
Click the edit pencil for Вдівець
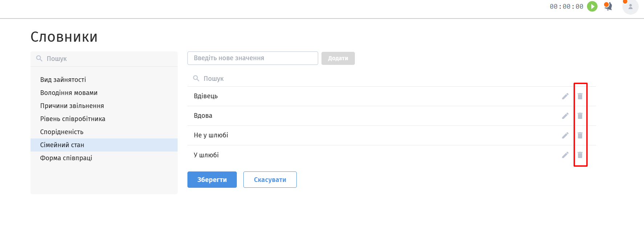(x=565, y=96)
